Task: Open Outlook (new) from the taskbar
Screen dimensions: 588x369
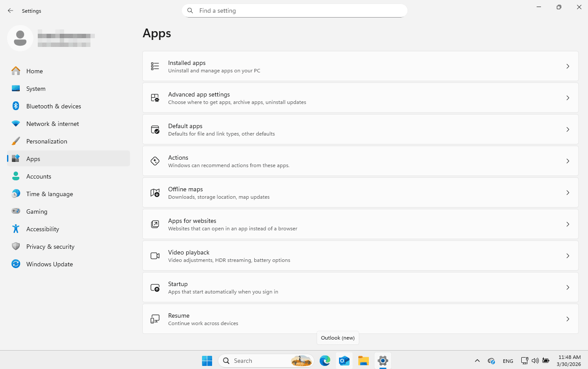Action: point(344,361)
